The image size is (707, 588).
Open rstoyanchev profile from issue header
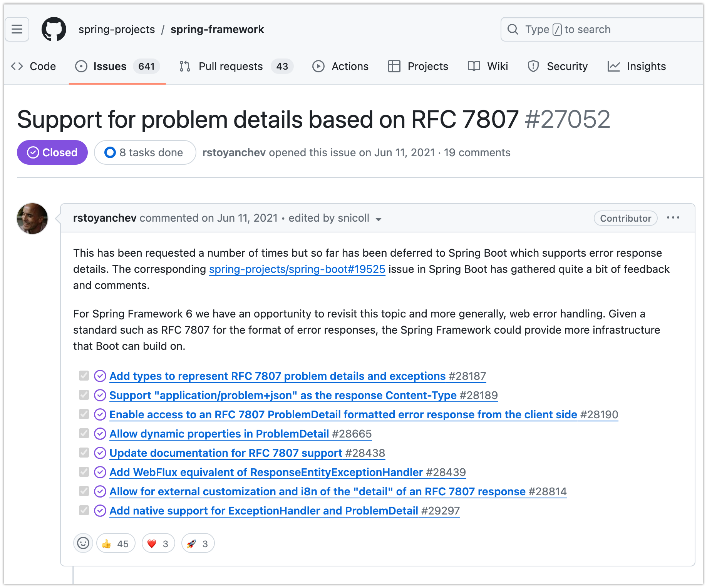[234, 152]
